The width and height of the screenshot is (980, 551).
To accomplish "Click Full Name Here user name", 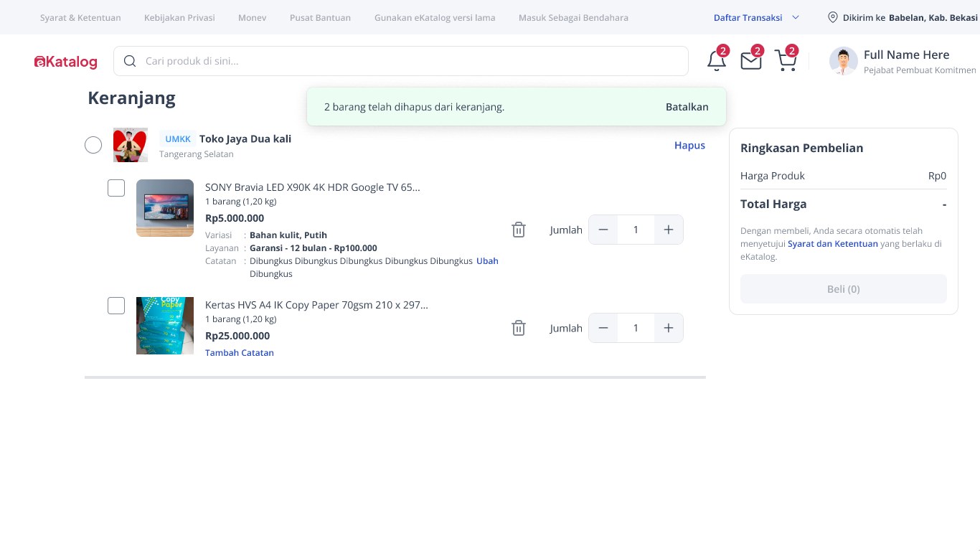I will [x=906, y=55].
